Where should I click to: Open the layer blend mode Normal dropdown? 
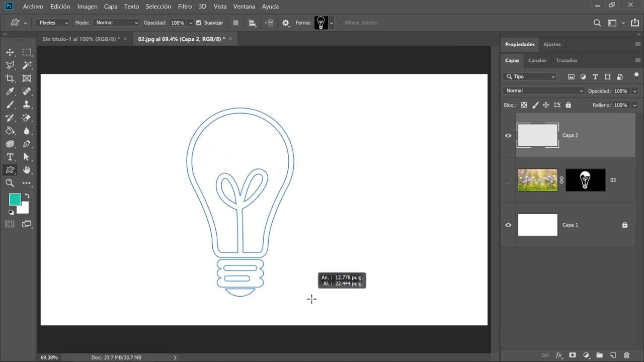coord(544,91)
